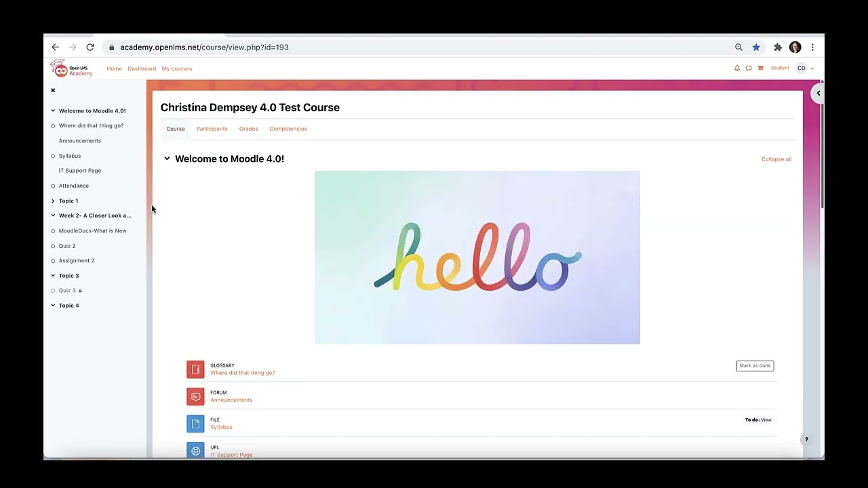Switch to the Participants tab
The width and height of the screenshot is (868, 488).
coord(212,129)
